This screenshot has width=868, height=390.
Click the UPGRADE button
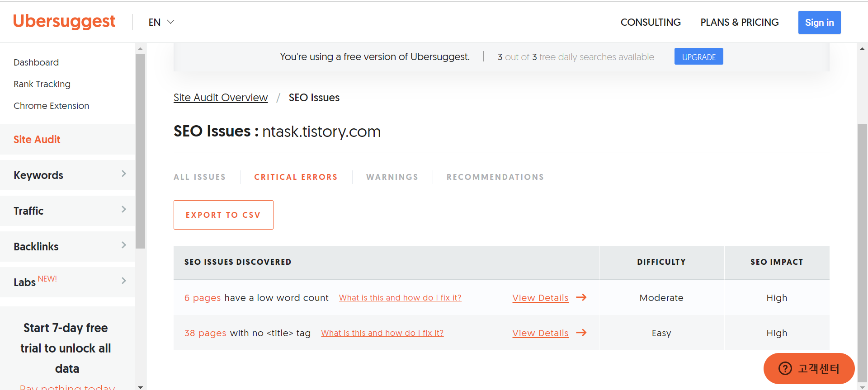click(698, 56)
